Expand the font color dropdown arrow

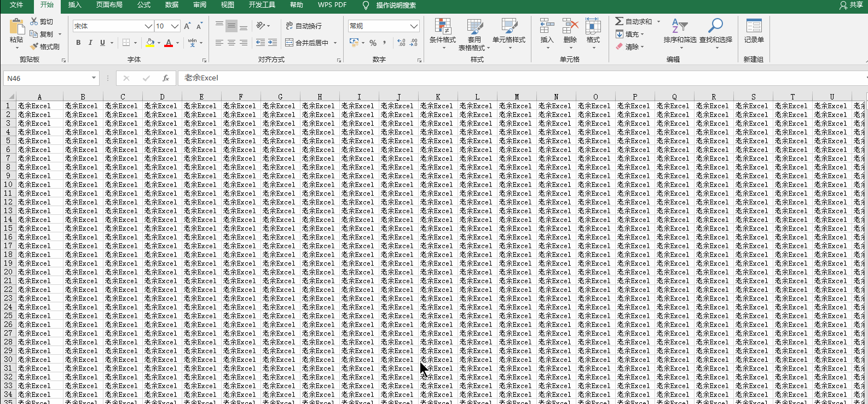[x=177, y=43]
